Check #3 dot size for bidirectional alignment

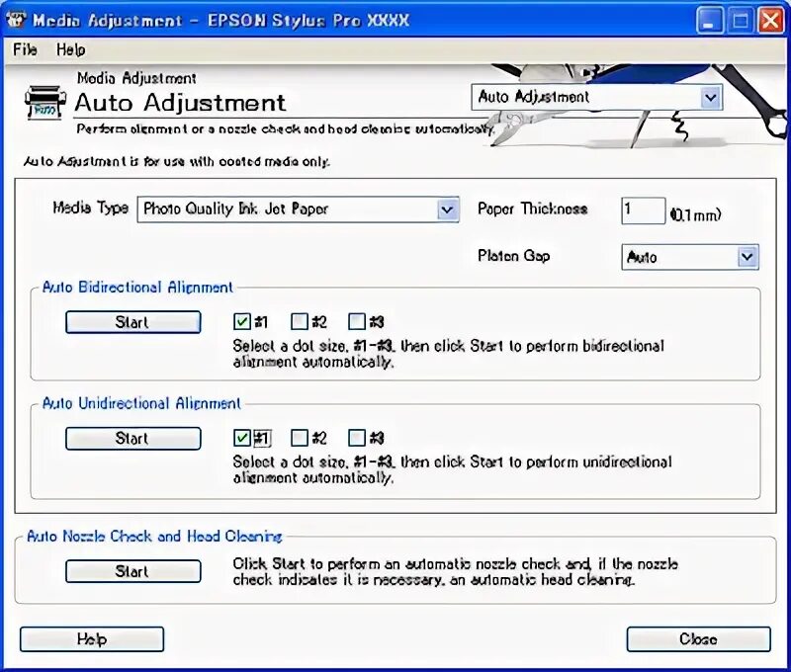click(x=357, y=321)
